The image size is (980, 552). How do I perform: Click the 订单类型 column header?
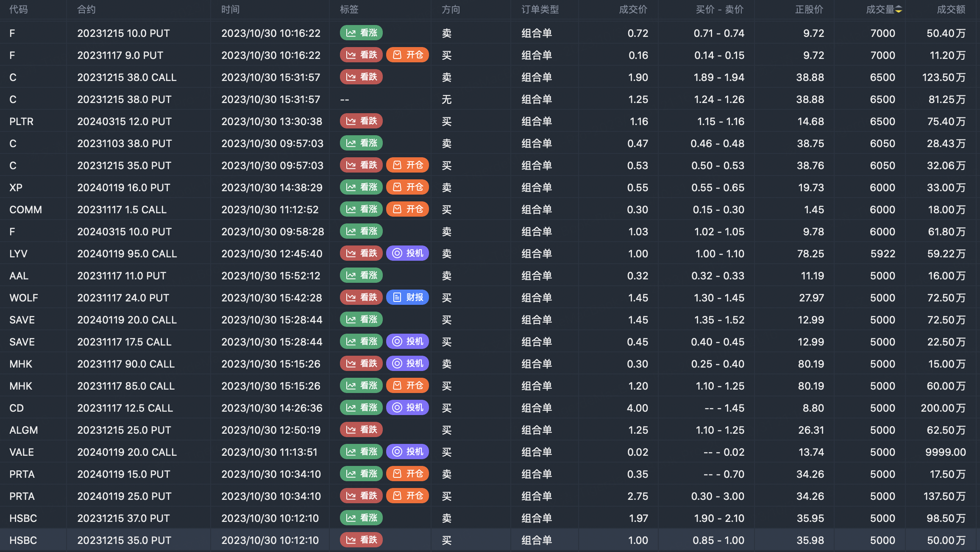540,9
